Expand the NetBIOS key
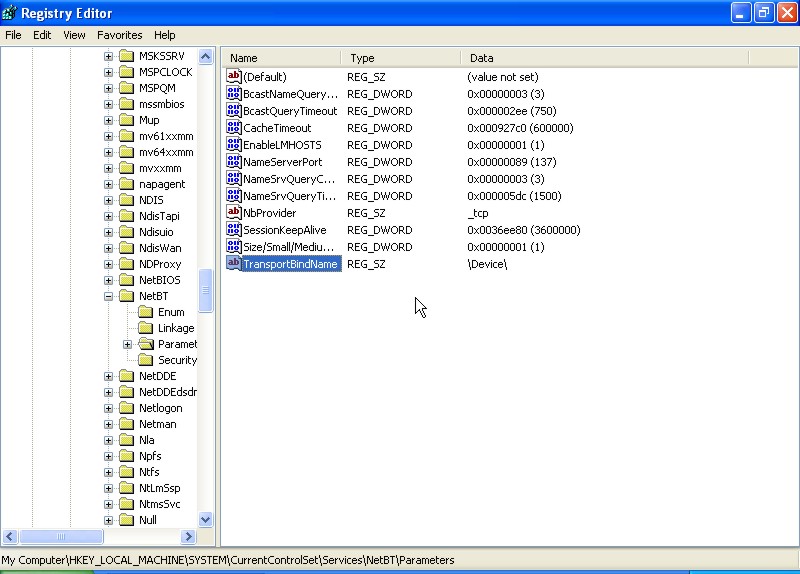 [108, 280]
